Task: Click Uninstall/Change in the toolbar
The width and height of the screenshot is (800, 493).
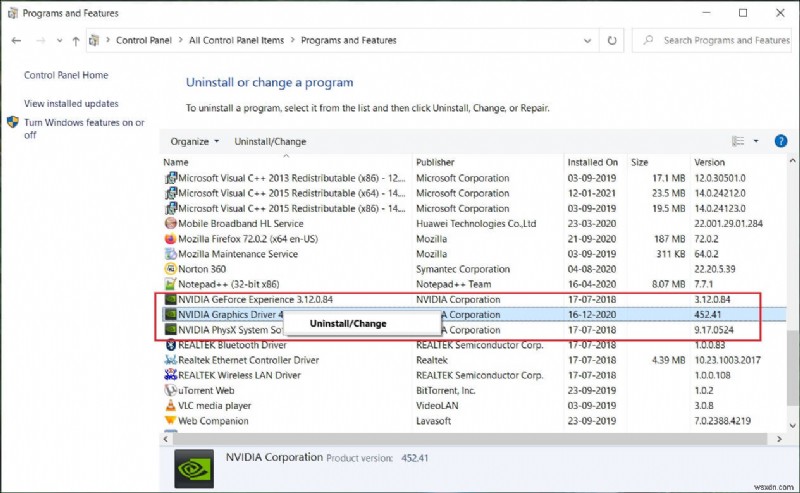Action: [270, 141]
